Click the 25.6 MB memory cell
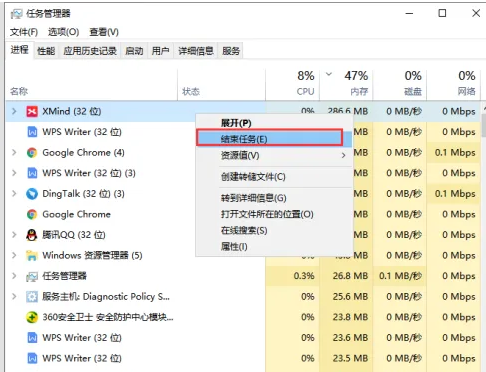Viewport: 486px width, 372px height. [346, 296]
